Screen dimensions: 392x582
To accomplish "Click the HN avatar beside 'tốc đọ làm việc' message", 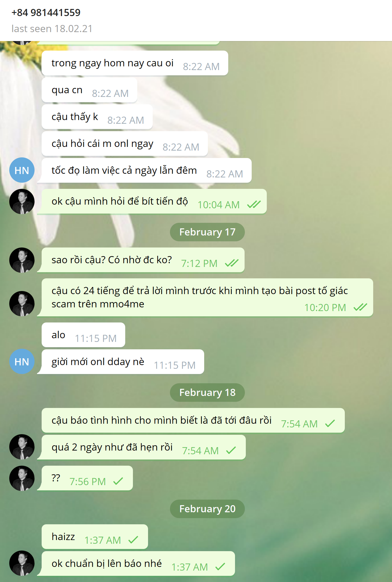I will click(22, 170).
